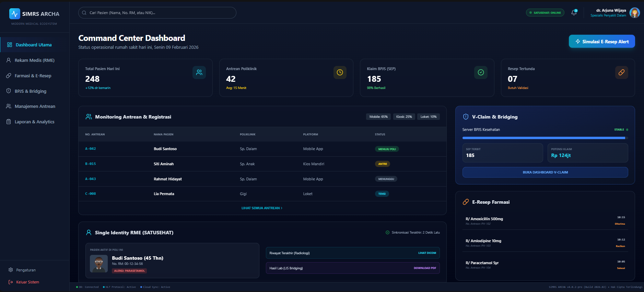Open the Rekam Medis (RME) menu
This screenshot has height=292, width=644.
pos(34,60)
